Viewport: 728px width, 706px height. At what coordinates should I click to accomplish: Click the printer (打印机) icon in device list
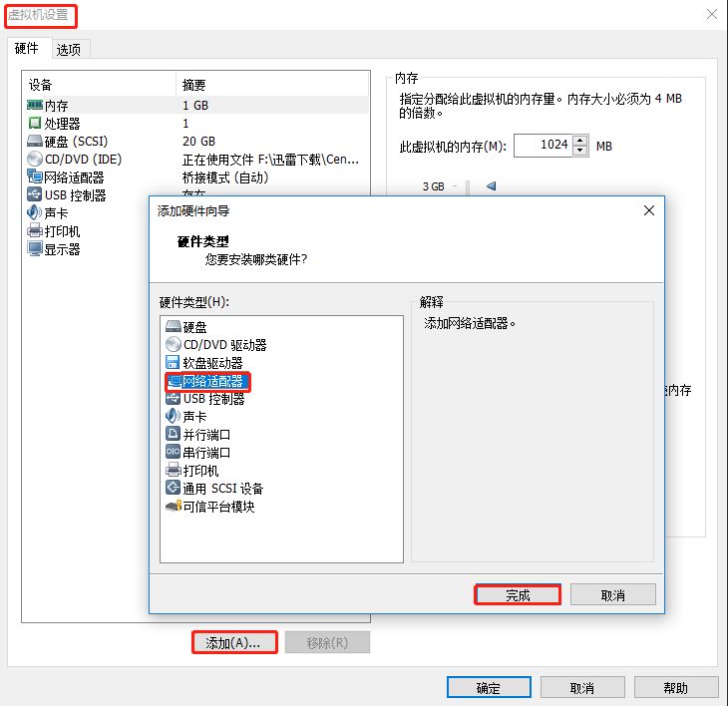(x=35, y=230)
